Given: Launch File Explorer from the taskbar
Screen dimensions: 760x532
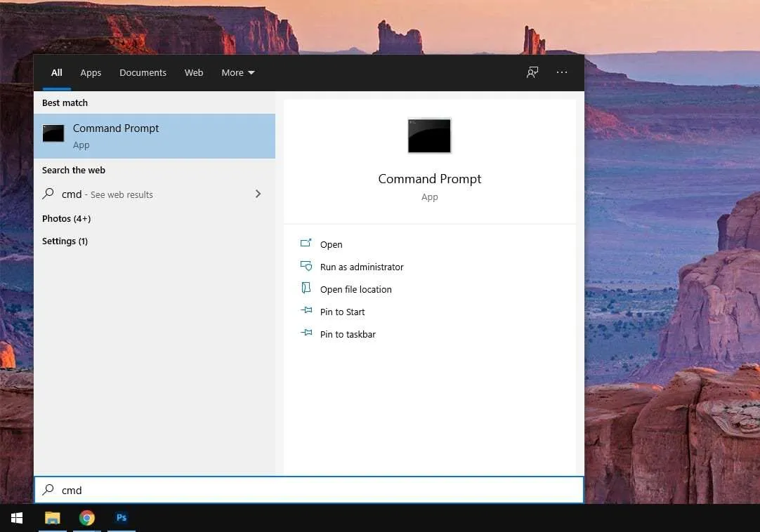Looking at the screenshot, I should [x=53, y=518].
